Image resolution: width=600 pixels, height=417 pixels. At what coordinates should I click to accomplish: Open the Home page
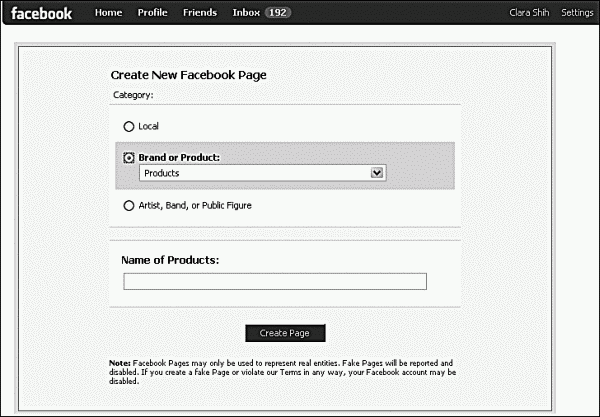(x=108, y=14)
